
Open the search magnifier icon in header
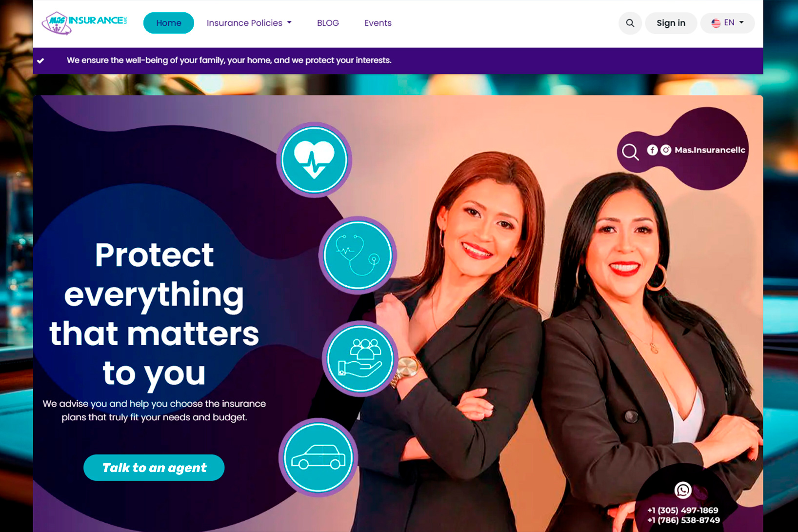[630, 23]
